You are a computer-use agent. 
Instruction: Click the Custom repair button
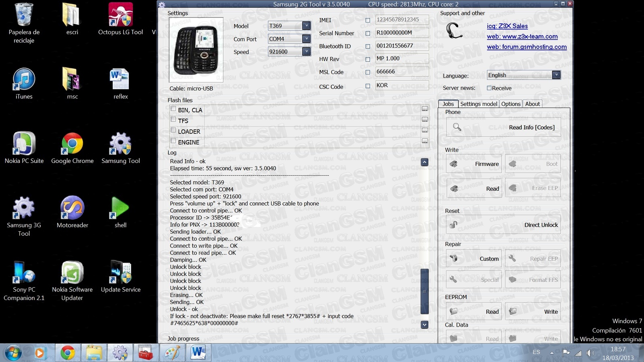click(474, 259)
